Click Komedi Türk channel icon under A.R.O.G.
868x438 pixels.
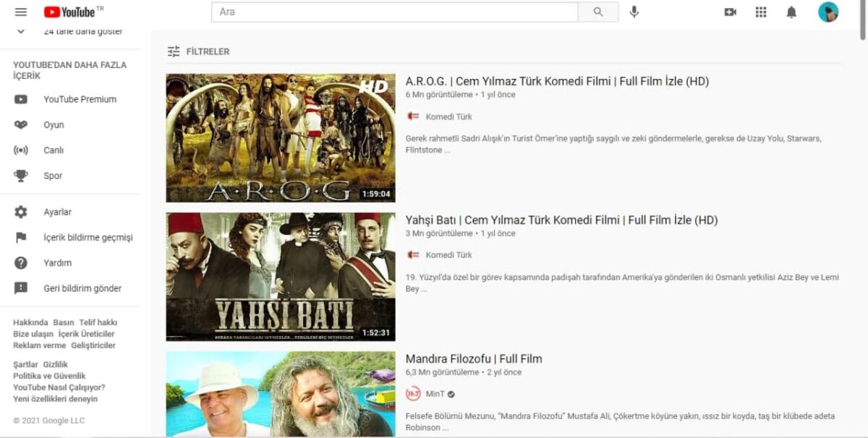[x=413, y=117]
